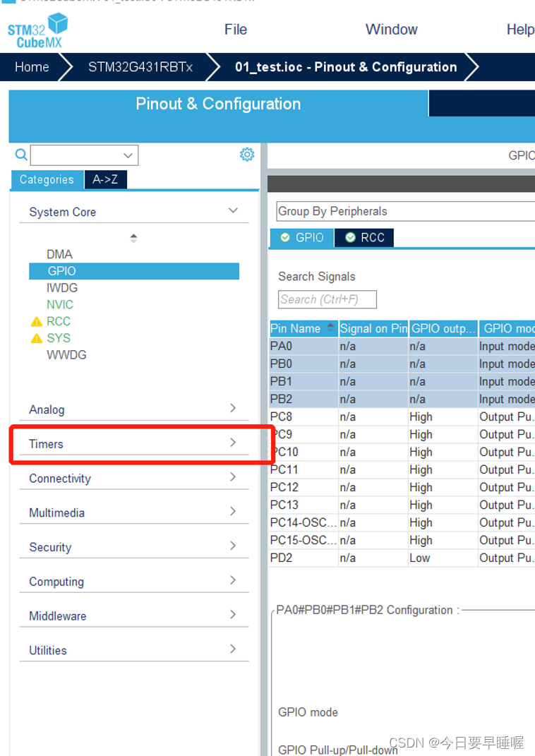The image size is (535, 756).
Task: Select the PC14-OSC pin row
Action: pos(402,522)
